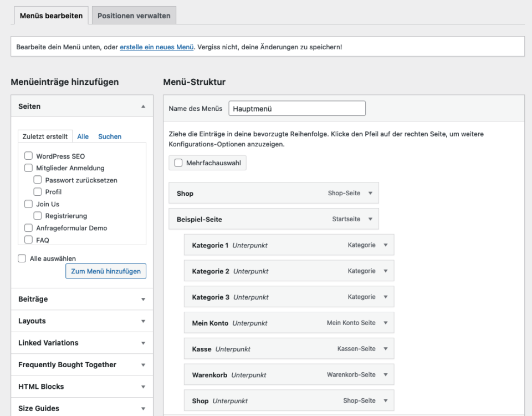The height and width of the screenshot is (416, 532).
Task: Enable Alle auswählen to select all pages
Action: point(22,257)
